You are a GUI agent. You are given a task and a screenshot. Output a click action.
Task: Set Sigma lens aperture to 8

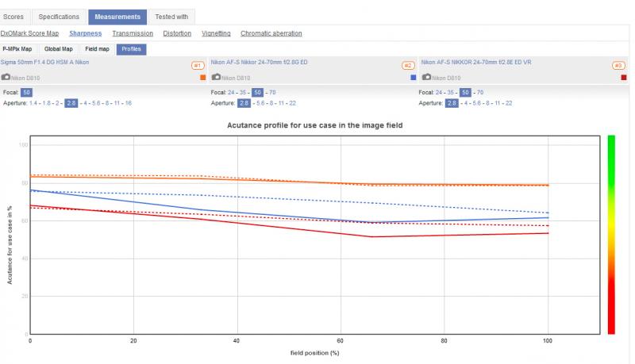click(107, 103)
